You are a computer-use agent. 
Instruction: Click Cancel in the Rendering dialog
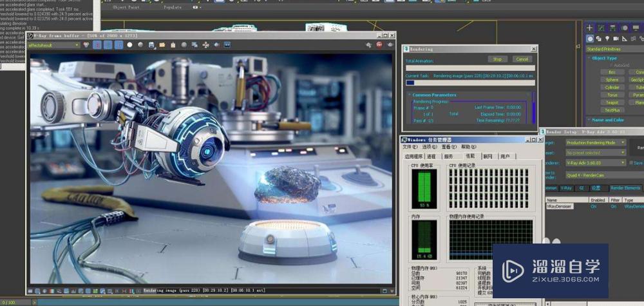[x=522, y=59]
